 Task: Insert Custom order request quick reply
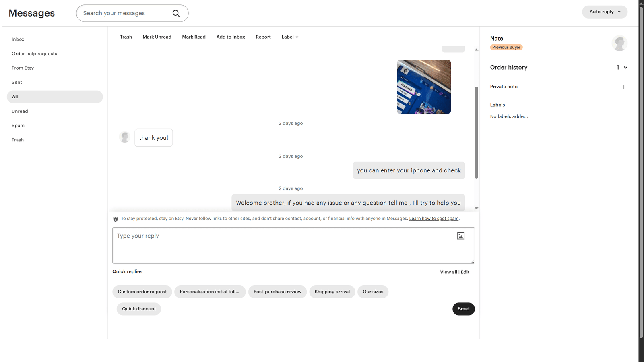pyautogui.click(x=142, y=292)
